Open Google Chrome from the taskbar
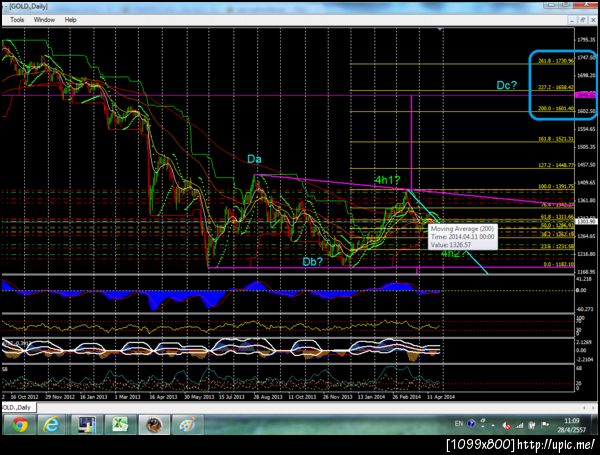 pyautogui.click(x=20, y=425)
